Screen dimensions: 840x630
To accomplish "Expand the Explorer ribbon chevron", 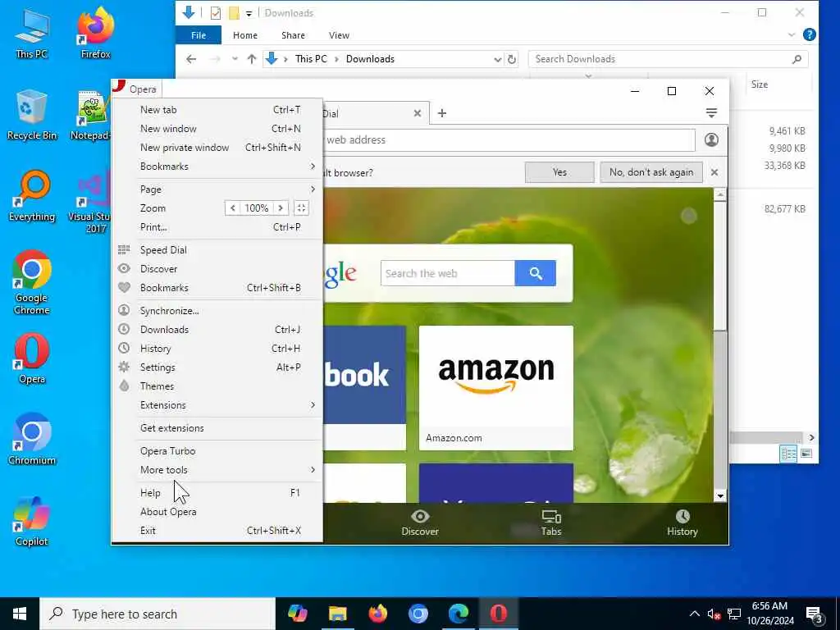I will (792, 34).
